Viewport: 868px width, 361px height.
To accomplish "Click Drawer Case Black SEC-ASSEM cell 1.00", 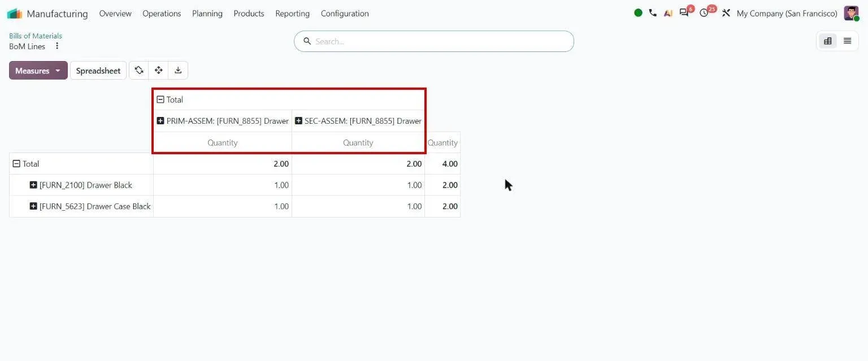I will click(358, 207).
